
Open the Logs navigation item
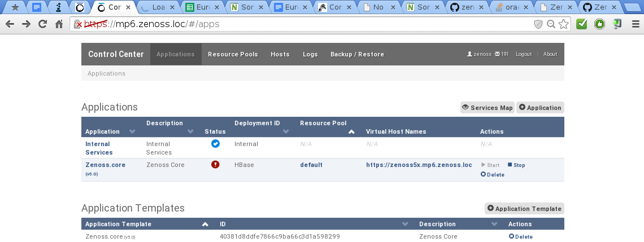point(311,54)
